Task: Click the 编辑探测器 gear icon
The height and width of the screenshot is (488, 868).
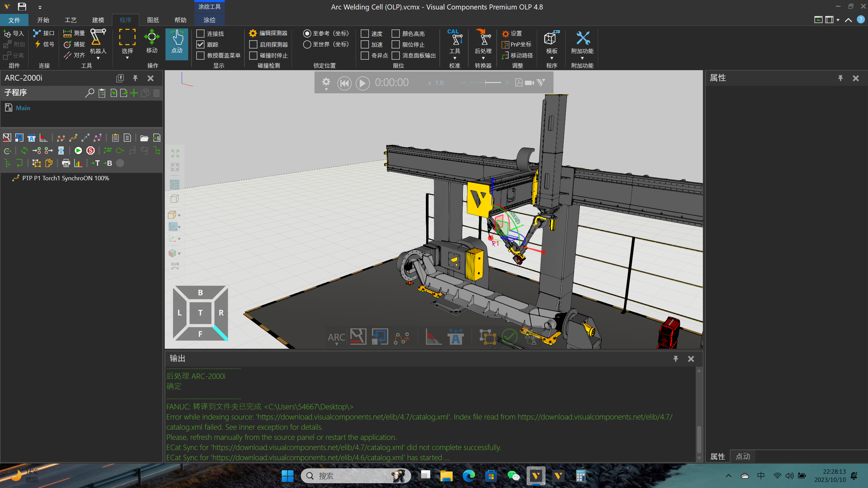Action: (253, 33)
